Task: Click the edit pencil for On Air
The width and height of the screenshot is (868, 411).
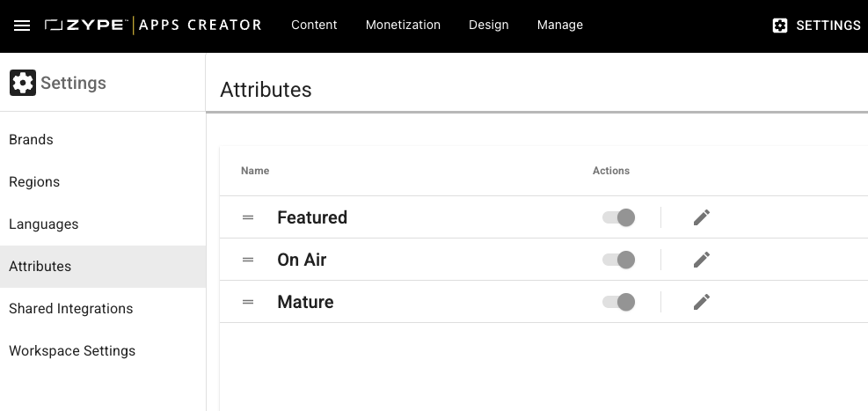Action: pos(702,260)
